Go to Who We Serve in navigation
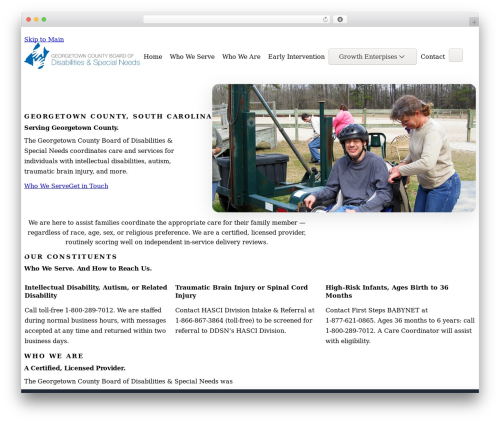The width and height of the screenshot is (500, 423). [192, 57]
